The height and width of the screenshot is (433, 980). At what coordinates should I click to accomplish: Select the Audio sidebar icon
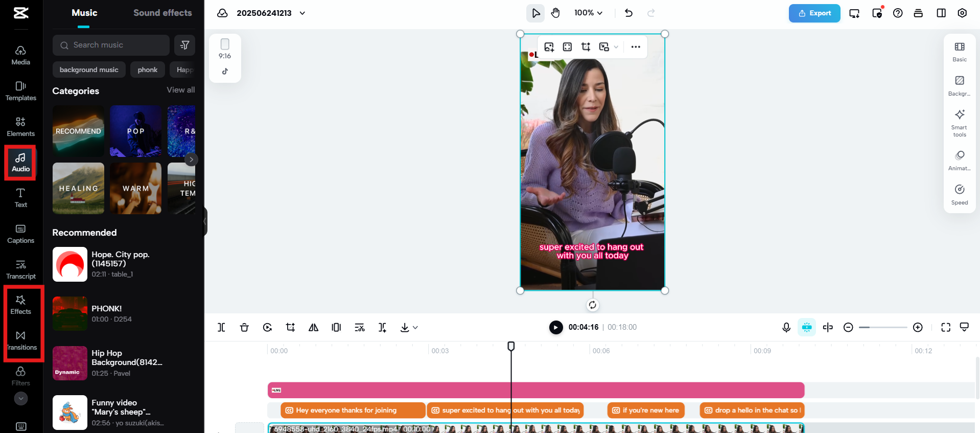coord(20,163)
